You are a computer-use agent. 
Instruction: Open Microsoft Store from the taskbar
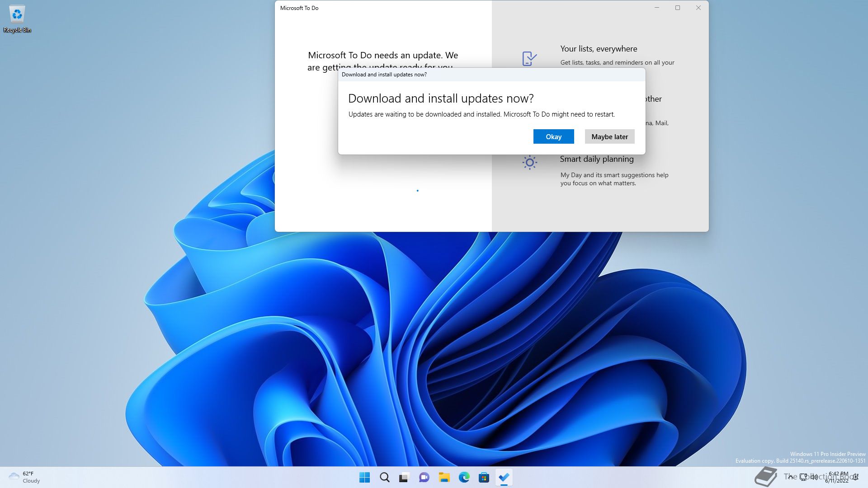coord(484,477)
